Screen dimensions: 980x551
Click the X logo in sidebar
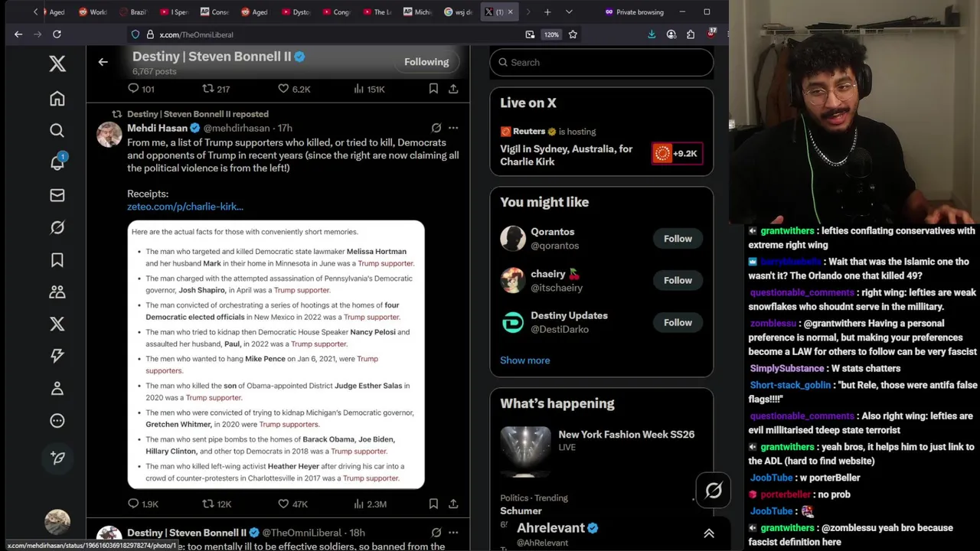tap(57, 64)
